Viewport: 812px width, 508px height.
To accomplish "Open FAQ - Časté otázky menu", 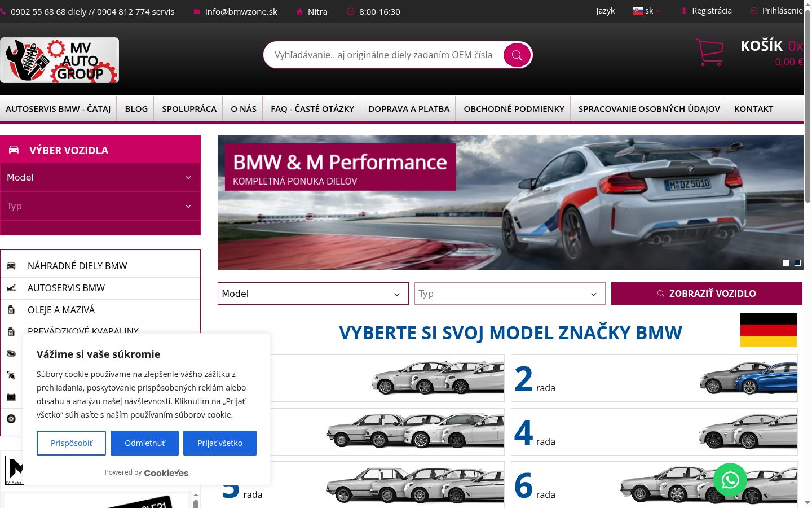I will point(312,109).
